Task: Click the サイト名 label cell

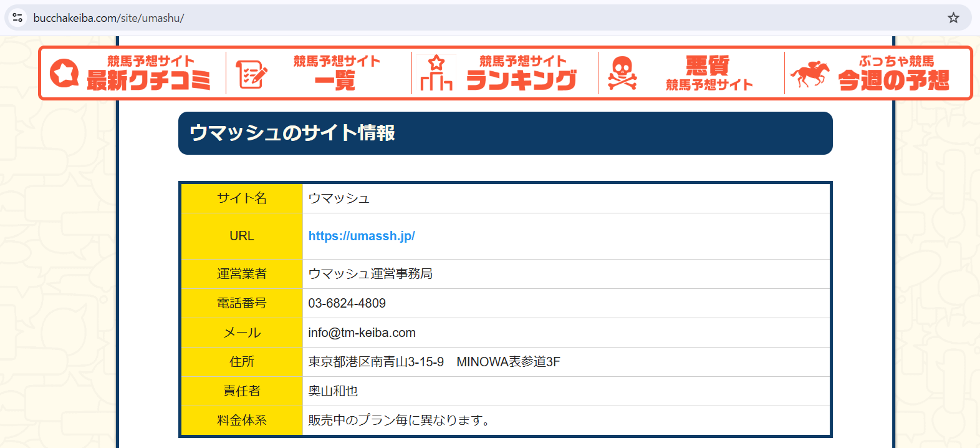Action: (242, 198)
